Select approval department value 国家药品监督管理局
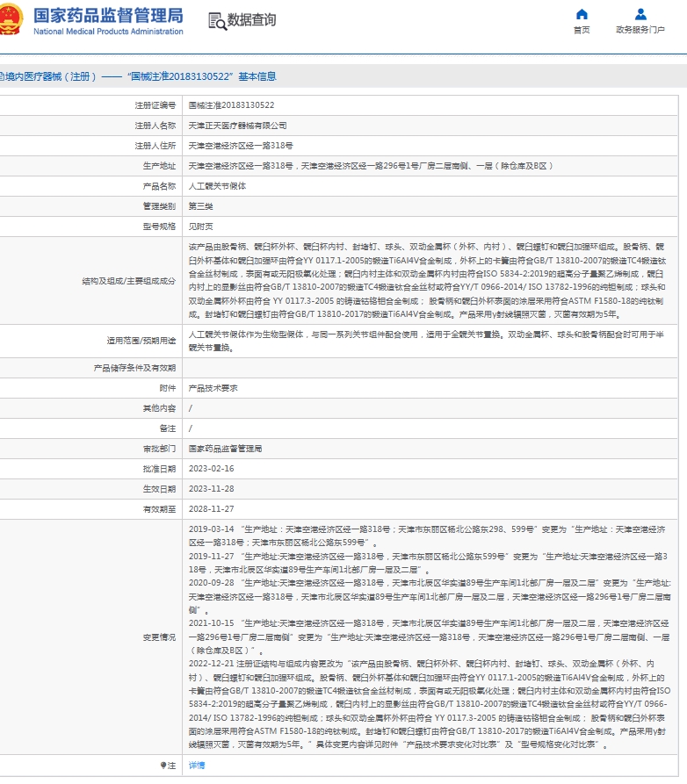This screenshot has height=784, width=687. [225, 449]
